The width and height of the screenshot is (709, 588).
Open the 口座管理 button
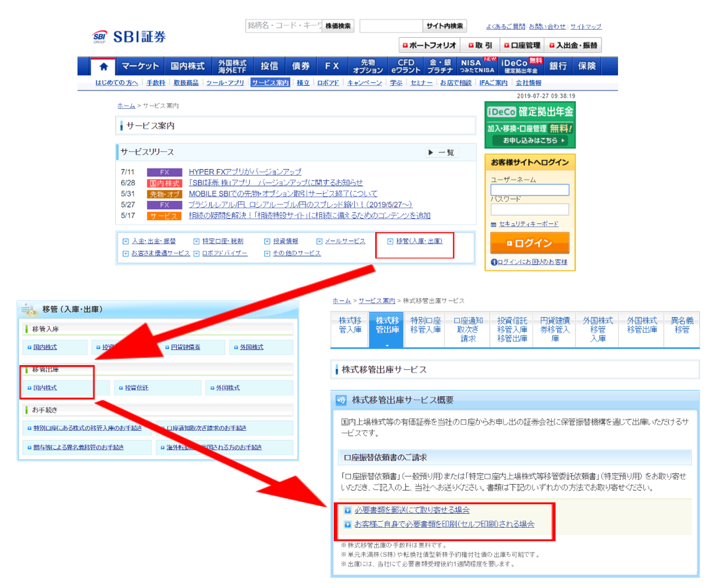tap(522, 45)
